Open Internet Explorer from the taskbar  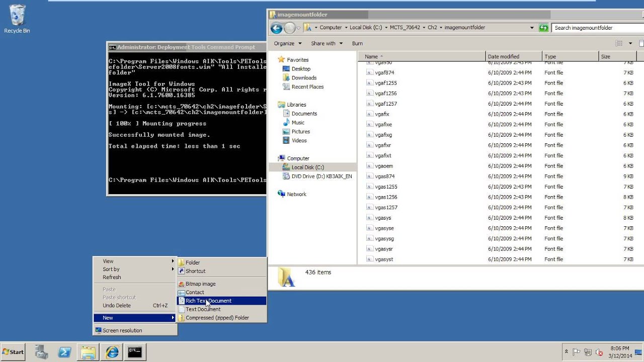coord(111,352)
